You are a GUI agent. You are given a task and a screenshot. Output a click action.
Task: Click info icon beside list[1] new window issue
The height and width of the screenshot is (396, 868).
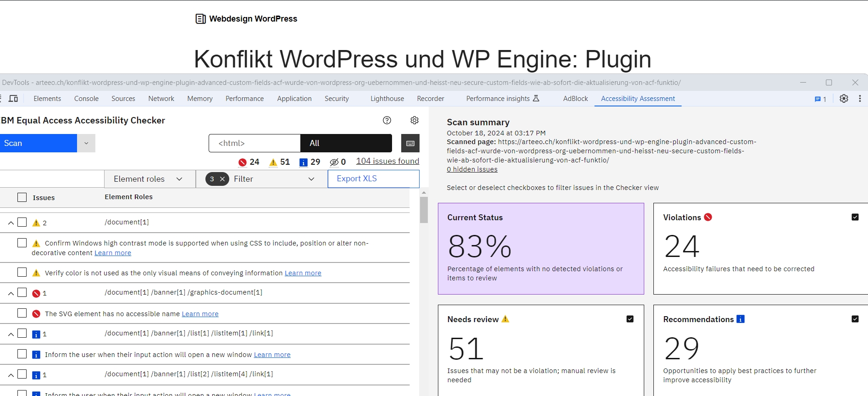tap(36, 355)
